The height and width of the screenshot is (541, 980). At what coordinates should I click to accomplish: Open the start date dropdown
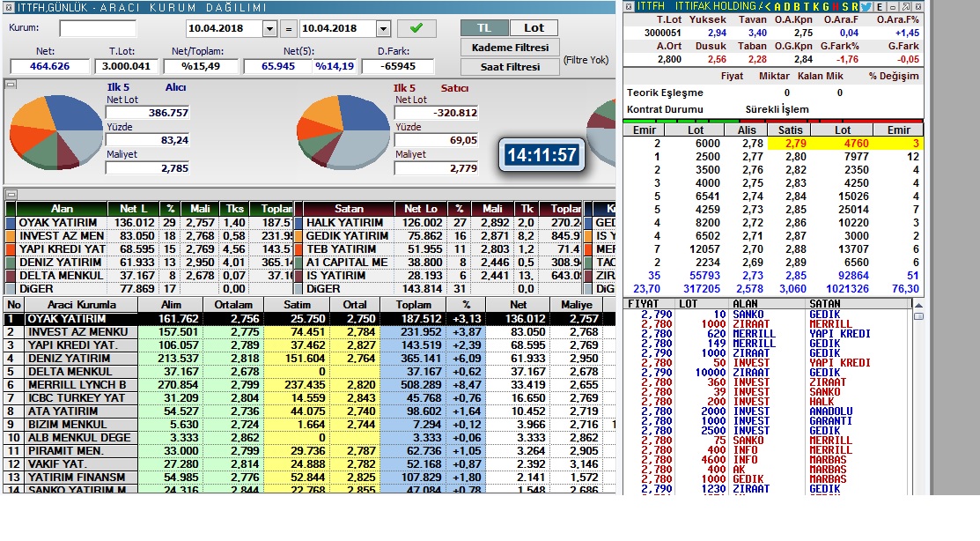pyautogui.click(x=269, y=29)
